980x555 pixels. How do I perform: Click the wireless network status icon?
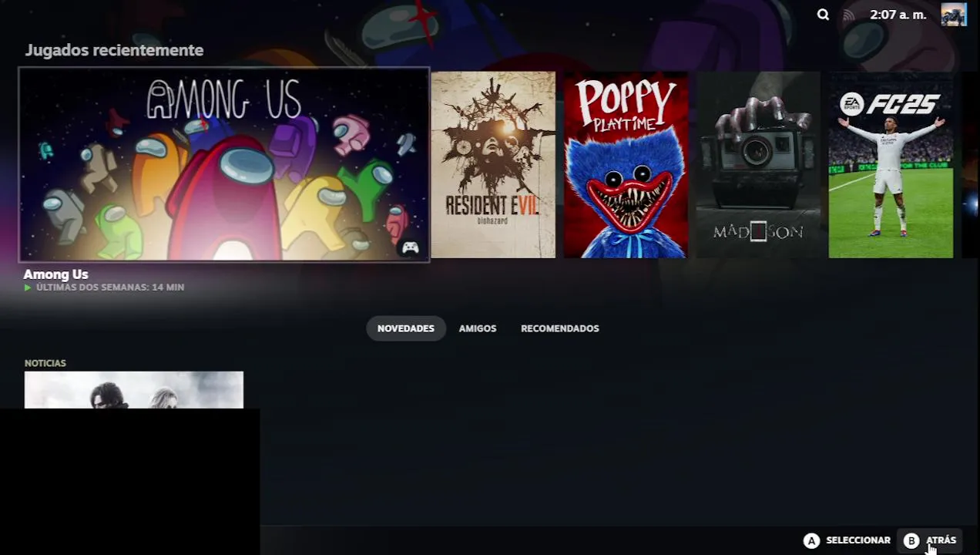849,15
